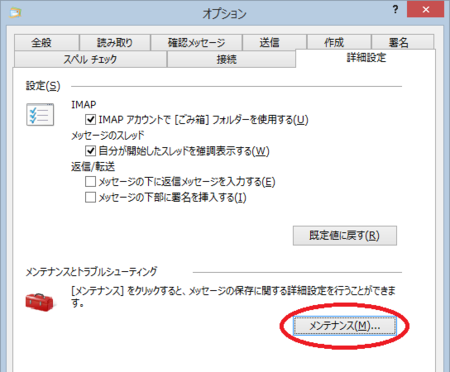Click the 設定(S) group label
Viewport: 450px width, 372px height.
pos(43,86)
